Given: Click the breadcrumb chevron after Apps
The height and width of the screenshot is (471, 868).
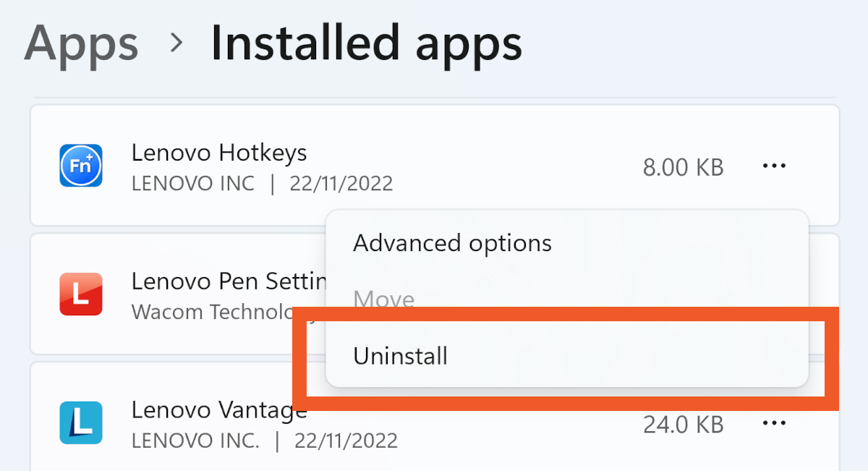Looking at the screenshot, I should click(176, 43).
